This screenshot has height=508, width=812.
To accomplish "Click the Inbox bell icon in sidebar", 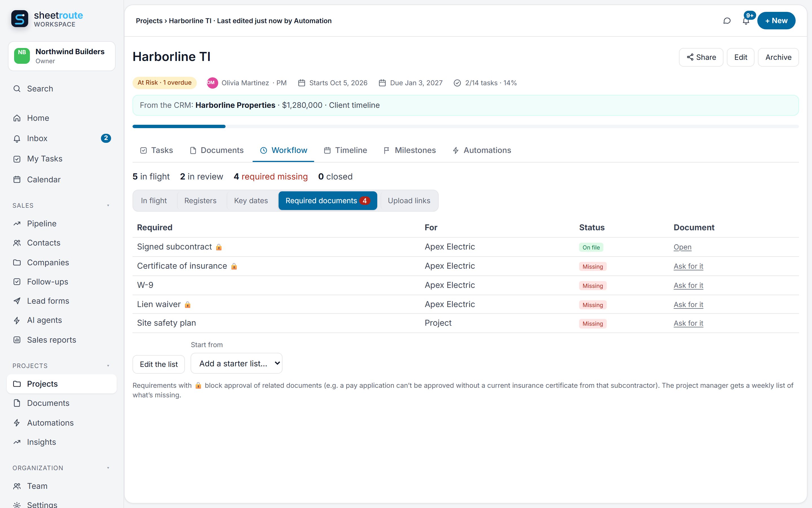I will 17,138.
